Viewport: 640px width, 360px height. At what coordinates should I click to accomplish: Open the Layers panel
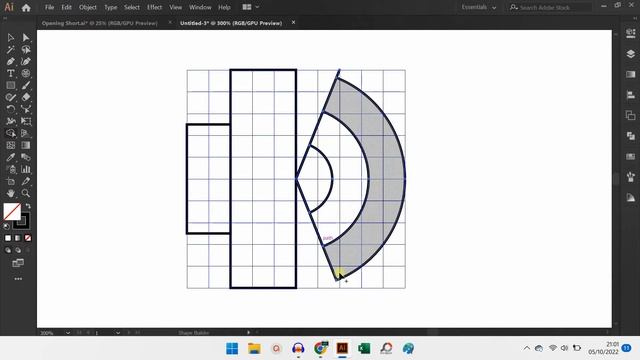tap(630, 54)
